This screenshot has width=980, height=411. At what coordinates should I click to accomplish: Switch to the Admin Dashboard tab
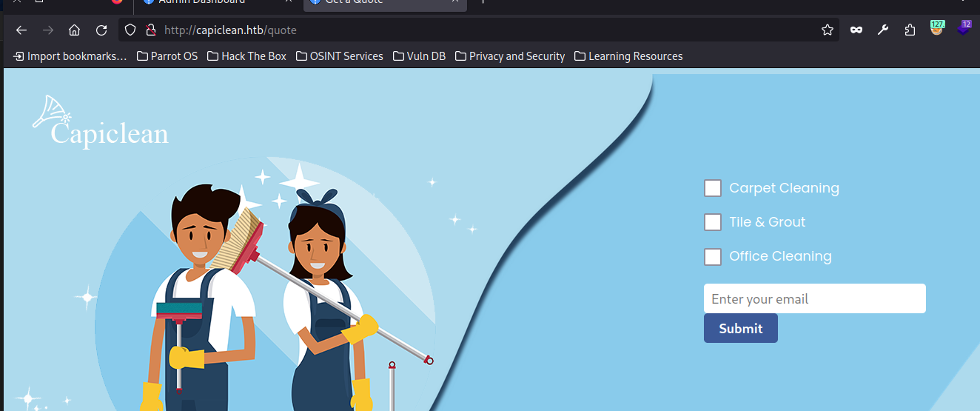pos(200,2)
